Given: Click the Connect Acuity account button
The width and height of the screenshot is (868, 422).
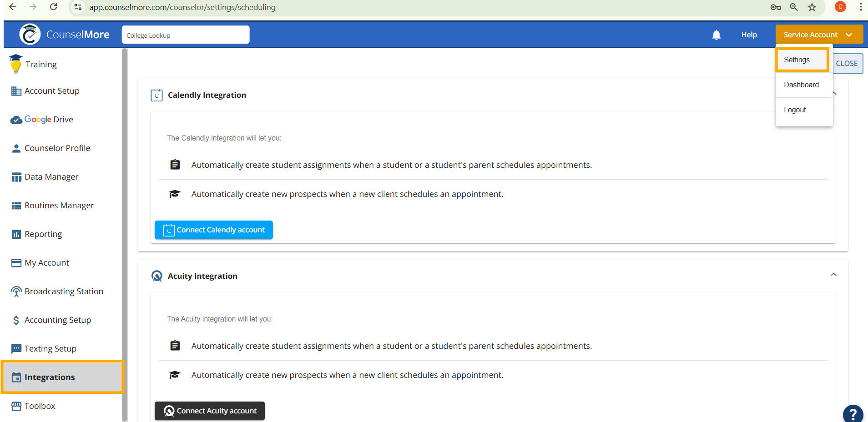Looking at the screenshot, I should tap(210, 411).
